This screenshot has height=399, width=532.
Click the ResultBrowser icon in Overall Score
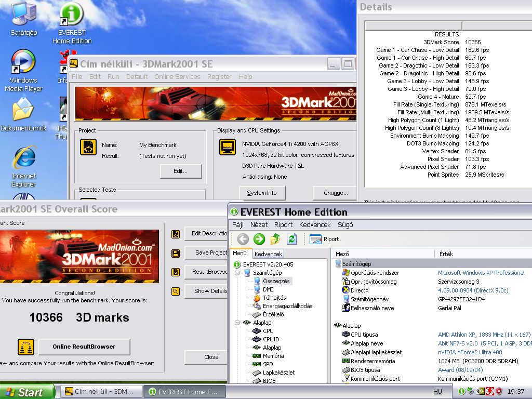coord(176,272)
